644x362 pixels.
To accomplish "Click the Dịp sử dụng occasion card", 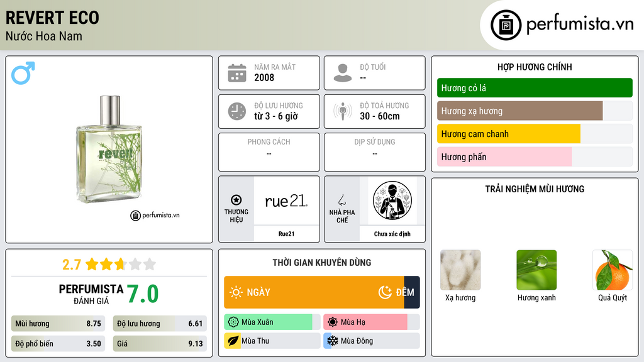I will tap(375, 152).
